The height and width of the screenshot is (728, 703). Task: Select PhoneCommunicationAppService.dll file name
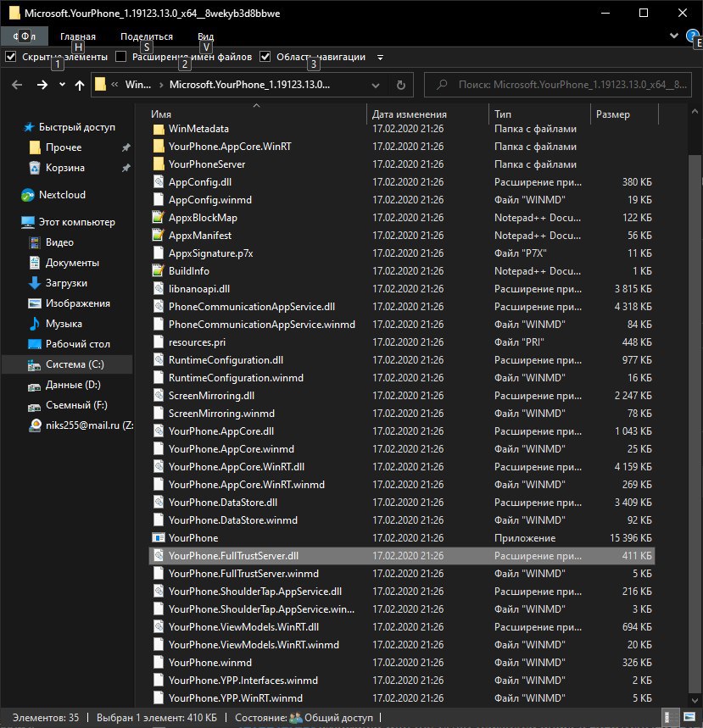[x=251, y=307]
